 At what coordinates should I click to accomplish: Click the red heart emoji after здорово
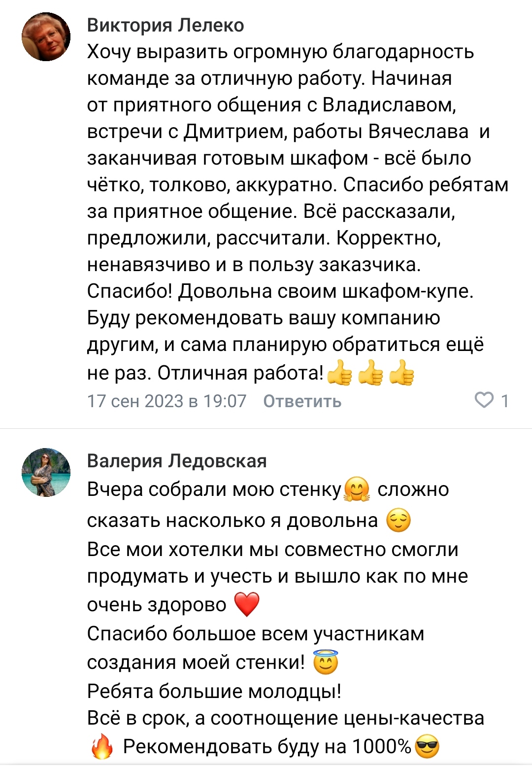[246, 604]
